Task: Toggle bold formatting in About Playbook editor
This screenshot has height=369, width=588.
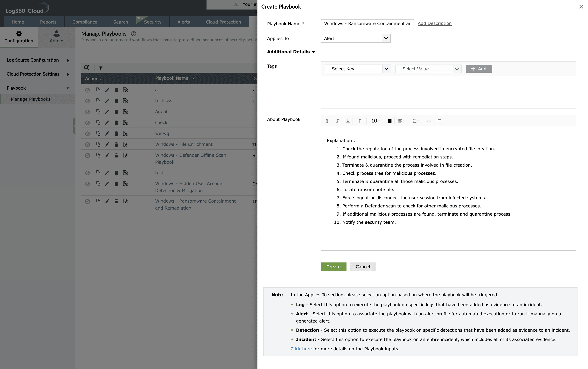Action: pos(327,121)
